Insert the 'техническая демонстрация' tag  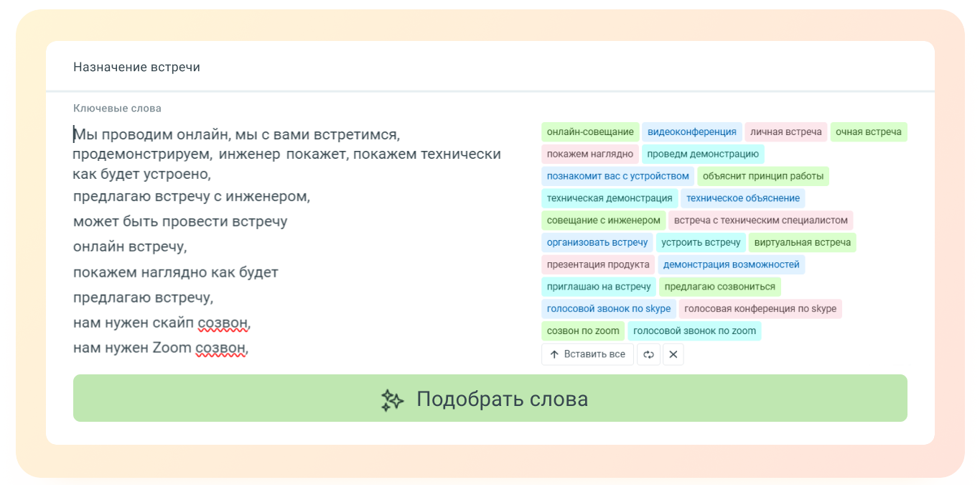point(610,198)
